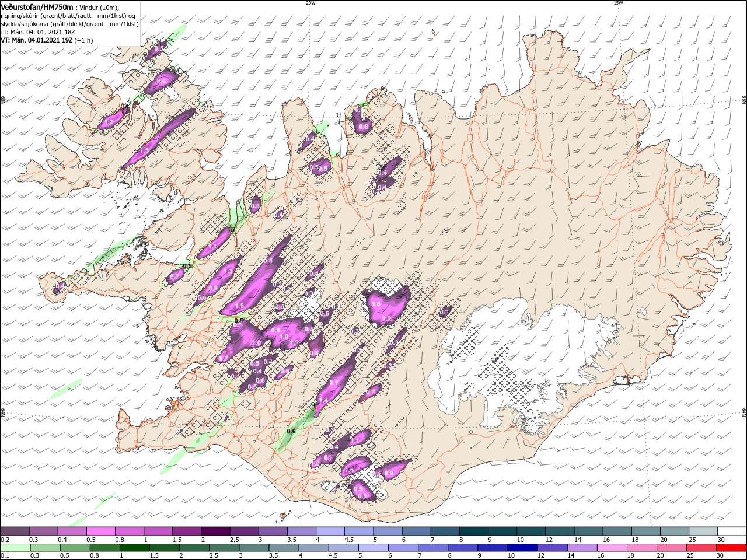The width and height of the screenshot is (747, 560).
Task: Select the medium green swatch labeled 0.8
Action: (104, 548)
